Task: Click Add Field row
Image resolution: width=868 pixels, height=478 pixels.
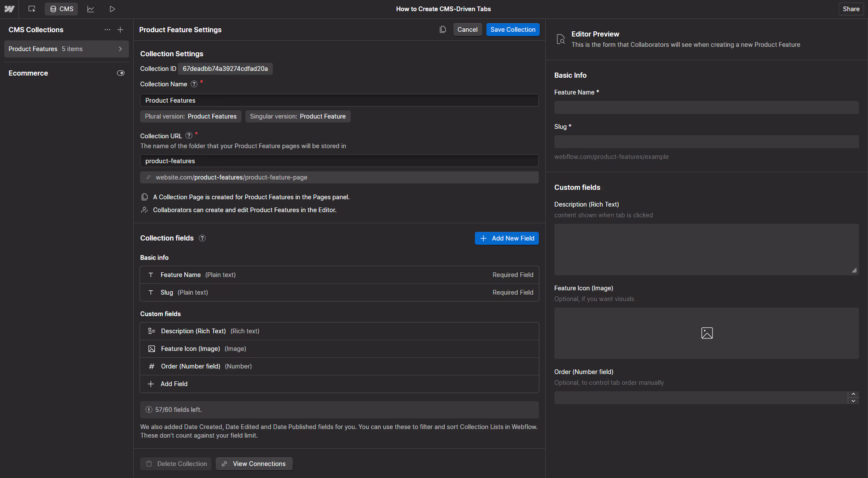Action: 339,384
